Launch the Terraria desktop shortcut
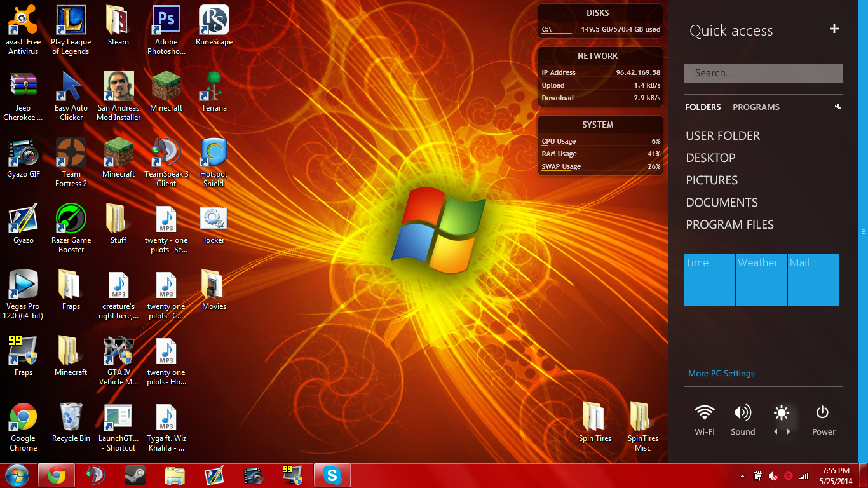 click(214, 91)
